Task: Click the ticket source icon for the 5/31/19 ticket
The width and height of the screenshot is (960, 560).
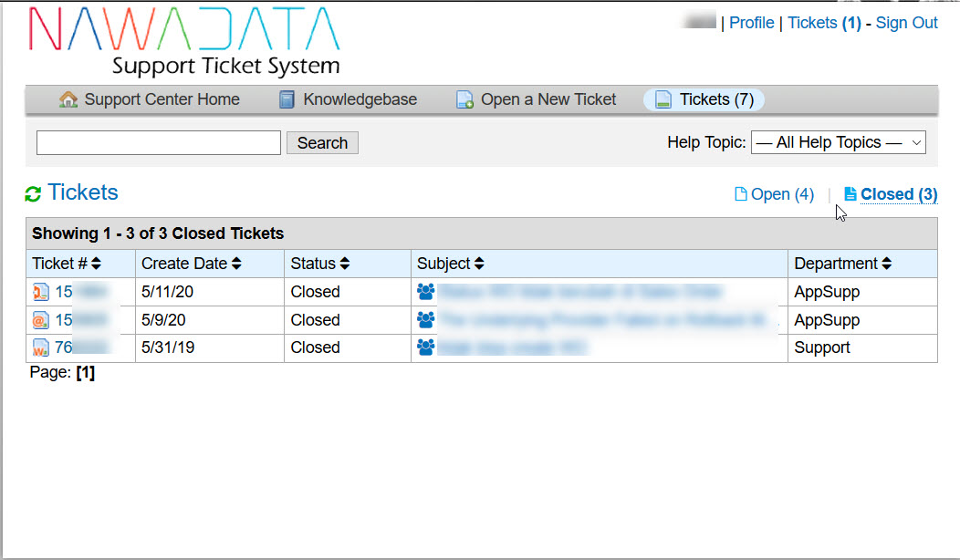Action: 41,347
